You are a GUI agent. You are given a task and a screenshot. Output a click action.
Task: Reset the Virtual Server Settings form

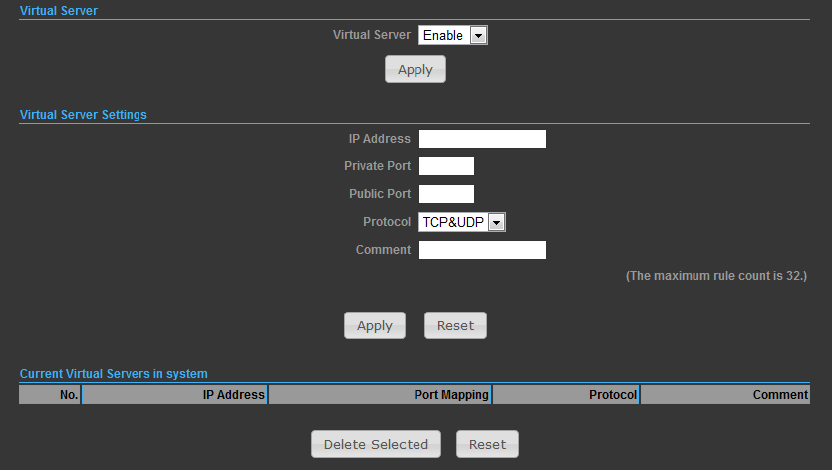point(455,325)
